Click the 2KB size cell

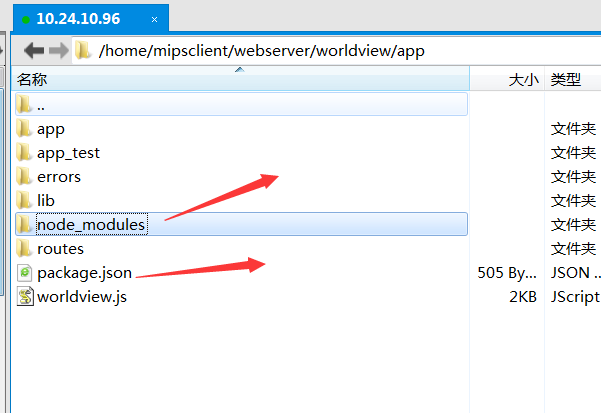(523, 297)
